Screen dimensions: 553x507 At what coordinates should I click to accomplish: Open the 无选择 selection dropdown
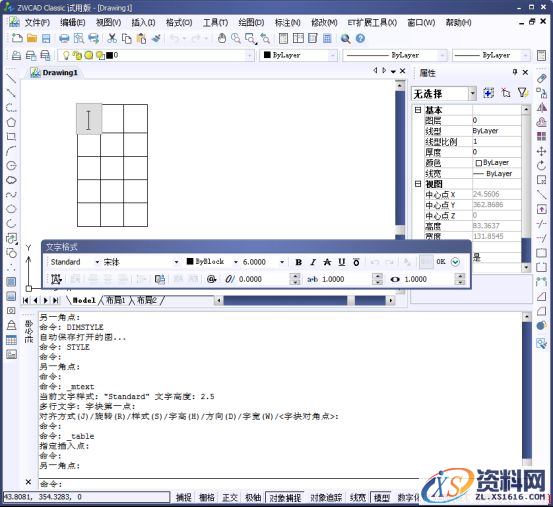[473, 94]
